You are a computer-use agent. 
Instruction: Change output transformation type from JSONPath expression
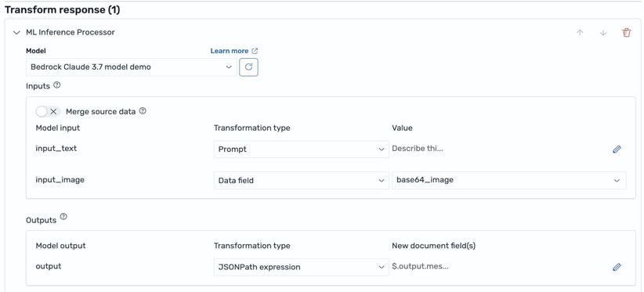click(301, 267)
